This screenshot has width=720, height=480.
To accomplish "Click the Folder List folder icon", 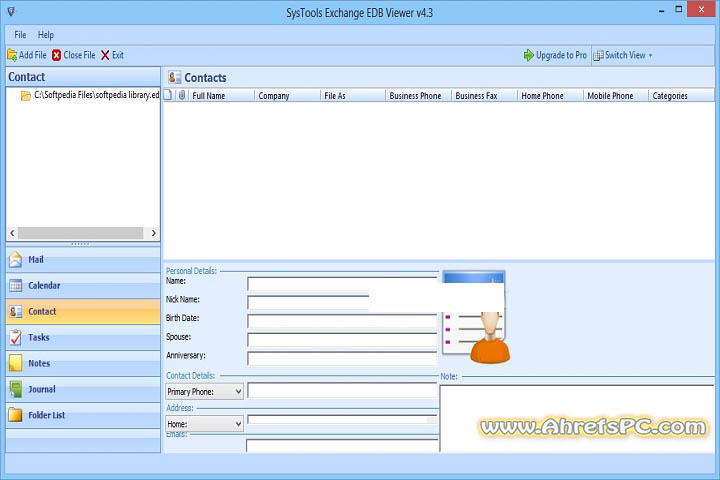I will [15, 415].
